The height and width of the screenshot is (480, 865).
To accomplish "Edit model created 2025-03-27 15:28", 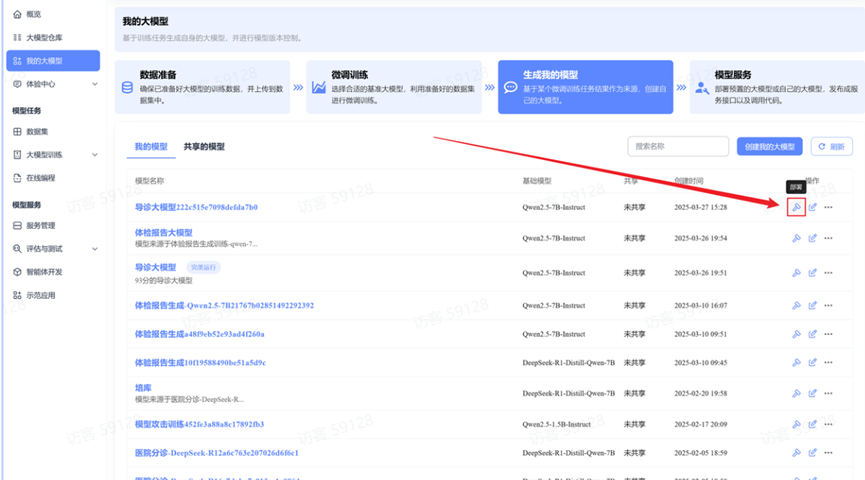I will (813, 207).
